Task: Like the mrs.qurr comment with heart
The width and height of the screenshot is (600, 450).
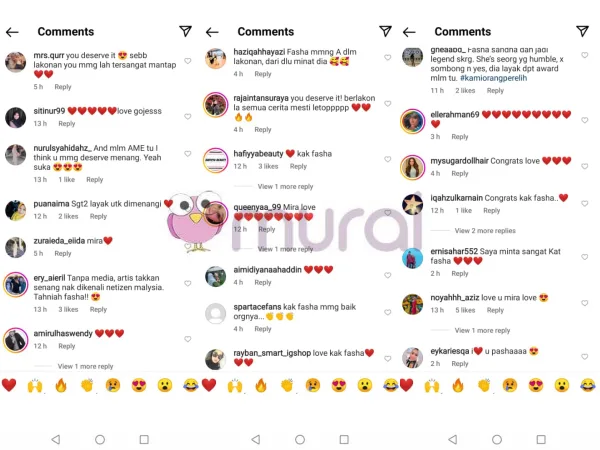Action: [188, 61]
